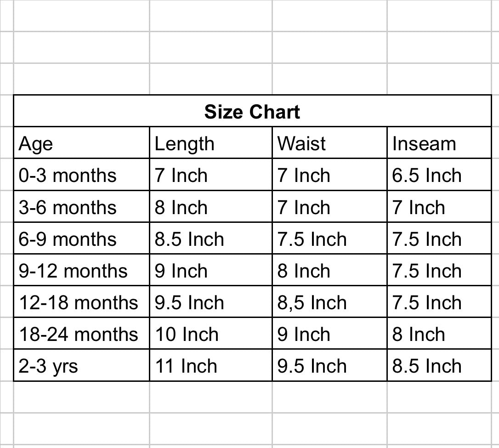Click the Age header cell
The height and width of the screenshot is (448, 499).
coord(81,142)
